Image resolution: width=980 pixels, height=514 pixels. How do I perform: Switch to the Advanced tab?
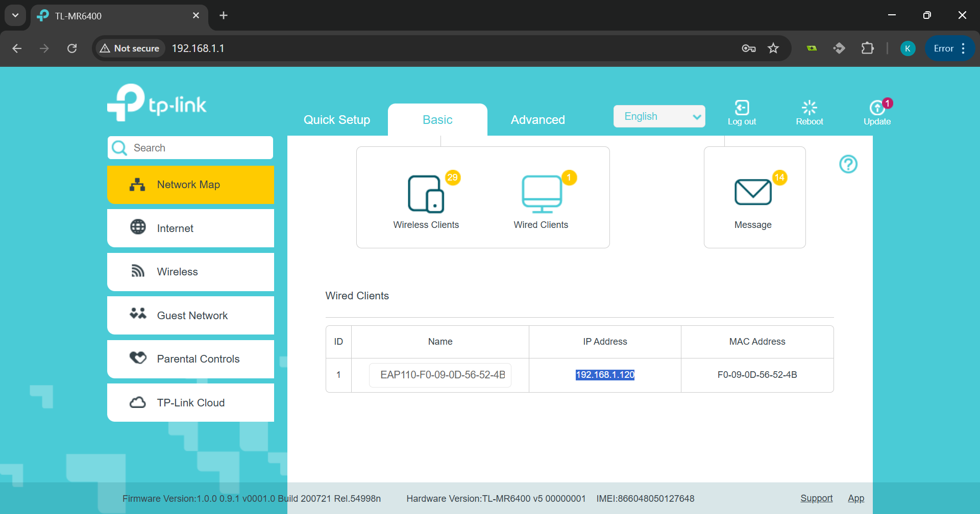(x=538, y=120)
